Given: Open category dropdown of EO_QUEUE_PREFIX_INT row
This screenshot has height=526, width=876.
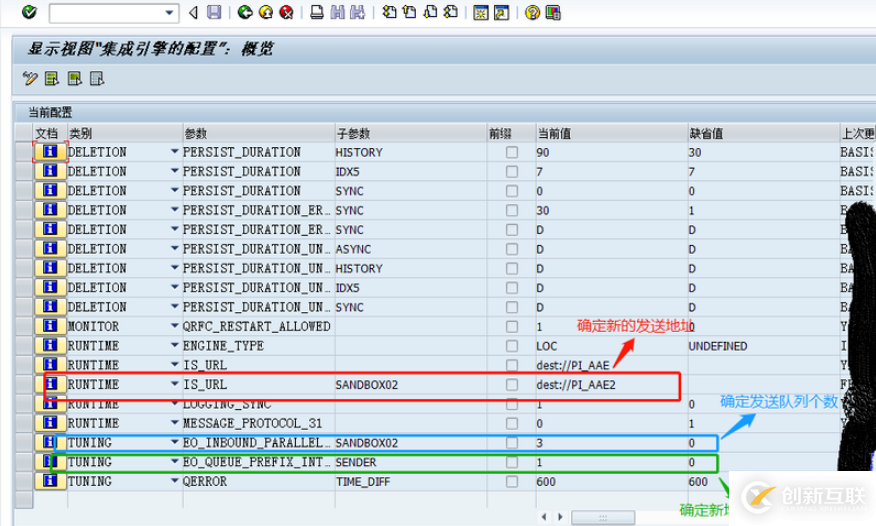Looking at the screenshot, I should point(175,461).
